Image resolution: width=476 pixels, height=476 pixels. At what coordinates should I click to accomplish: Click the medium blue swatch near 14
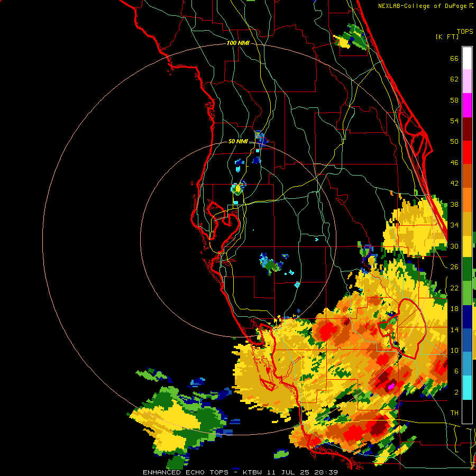tap(467, 341)
